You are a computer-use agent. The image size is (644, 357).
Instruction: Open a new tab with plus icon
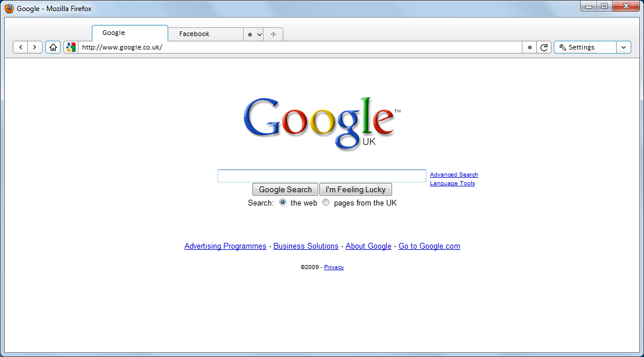pos(273,34)
